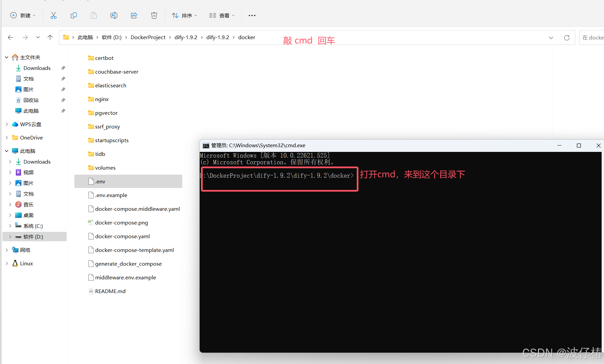Image resolution: width=604 pixels, height=364 pixels.
Task: Go up one folder level arrow
Action: (50, 37)
